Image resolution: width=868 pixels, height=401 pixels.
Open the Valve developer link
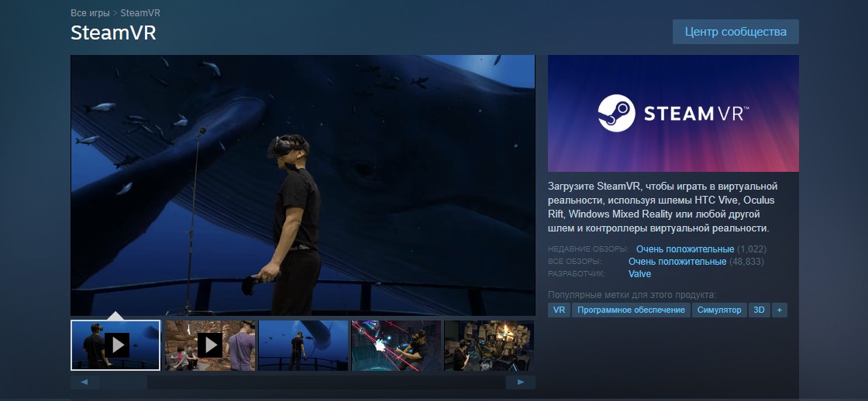click(639, 274)
